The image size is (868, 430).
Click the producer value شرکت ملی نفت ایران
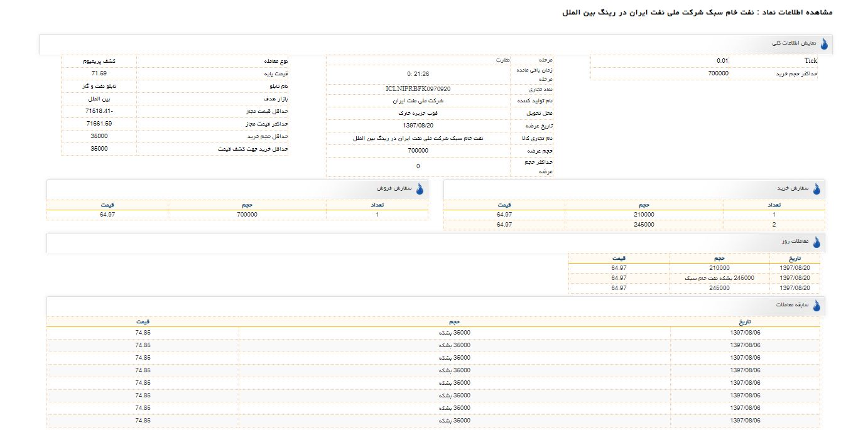pyautogui.click(x=418, y=100)
